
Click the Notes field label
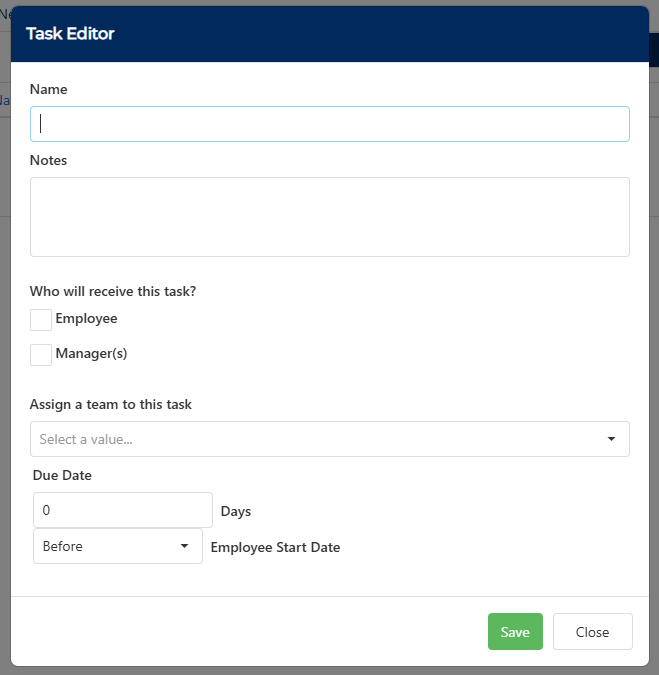(x=48, y=160)
